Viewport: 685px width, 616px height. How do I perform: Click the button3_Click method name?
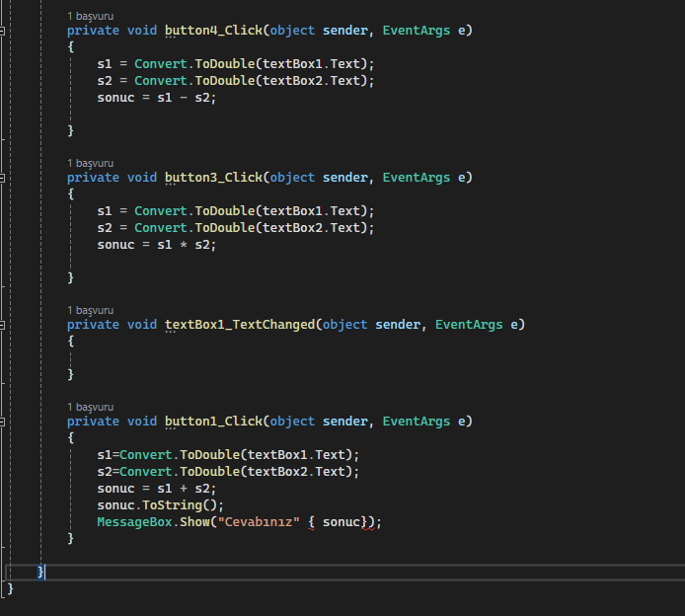click(x=213, y=178)
